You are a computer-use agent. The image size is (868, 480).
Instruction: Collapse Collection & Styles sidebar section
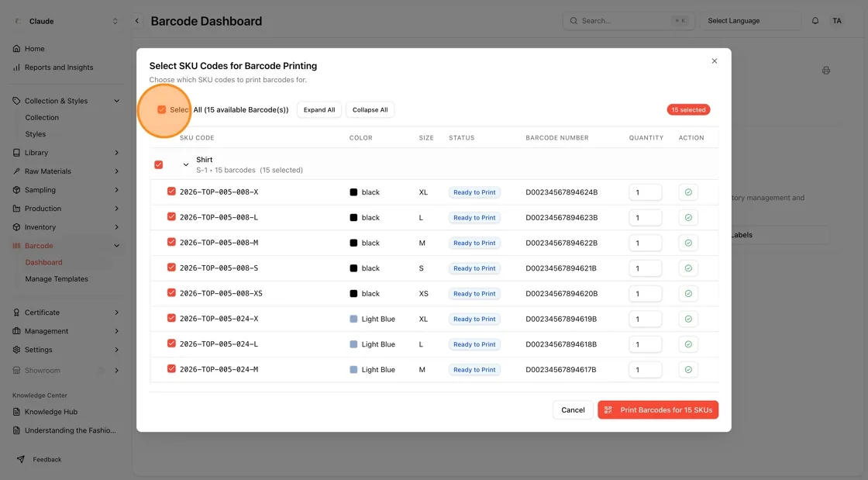click(x=117, y=101)
